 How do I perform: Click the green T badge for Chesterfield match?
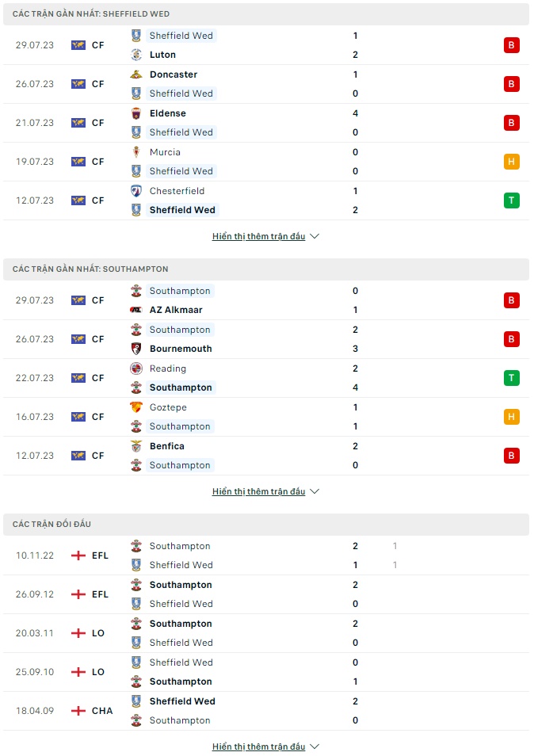[511, 200]
